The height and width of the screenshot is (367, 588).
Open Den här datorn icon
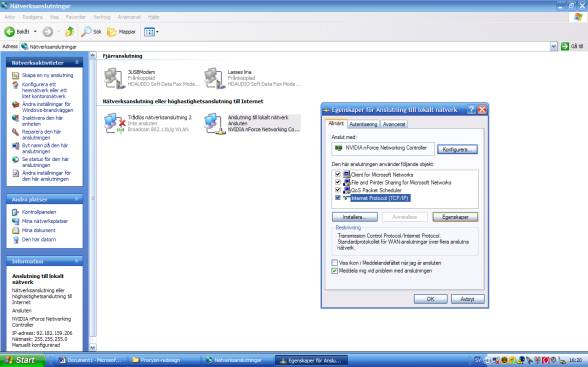[x=15, y=240]
